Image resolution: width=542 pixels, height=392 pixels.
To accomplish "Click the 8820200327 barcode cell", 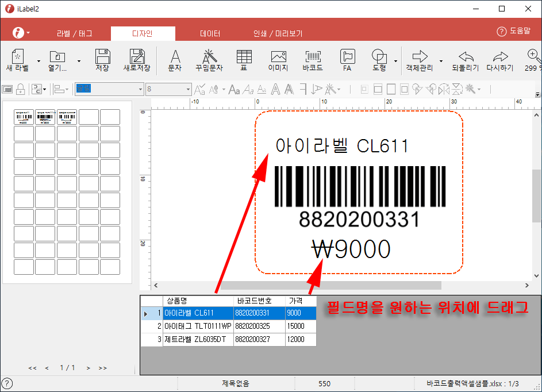I will point(259,339).
